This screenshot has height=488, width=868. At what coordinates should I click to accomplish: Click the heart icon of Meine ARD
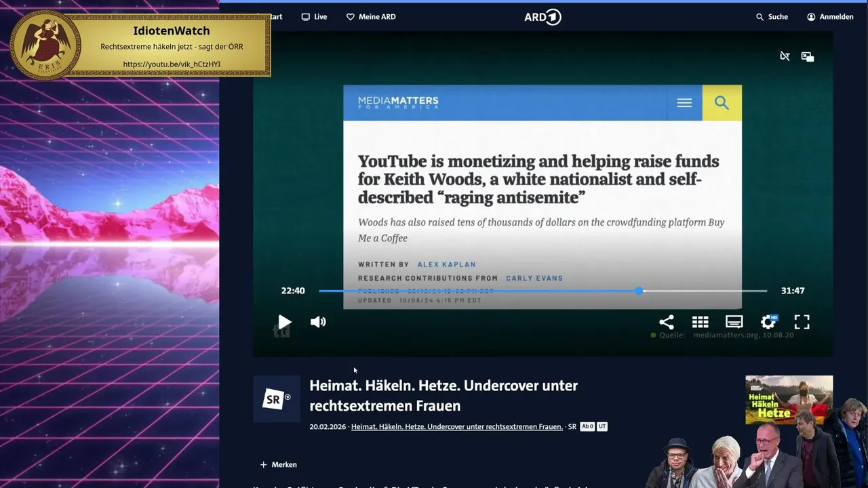(x=351, y=16)
